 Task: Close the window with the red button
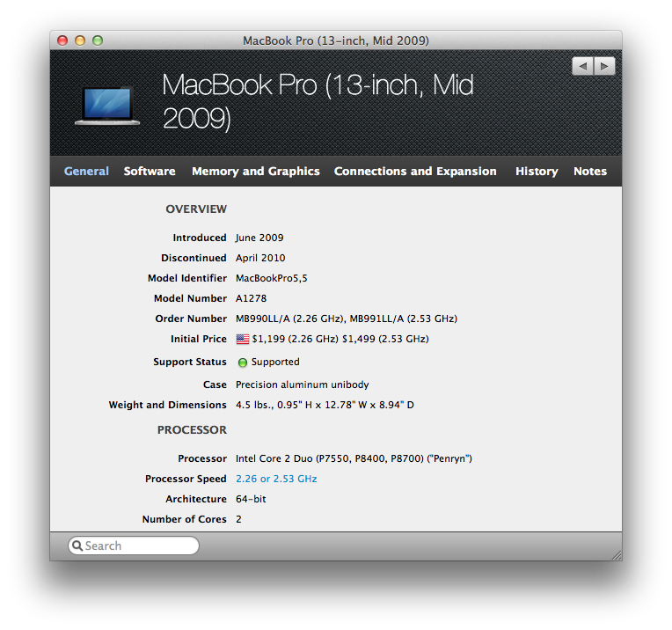62,40
